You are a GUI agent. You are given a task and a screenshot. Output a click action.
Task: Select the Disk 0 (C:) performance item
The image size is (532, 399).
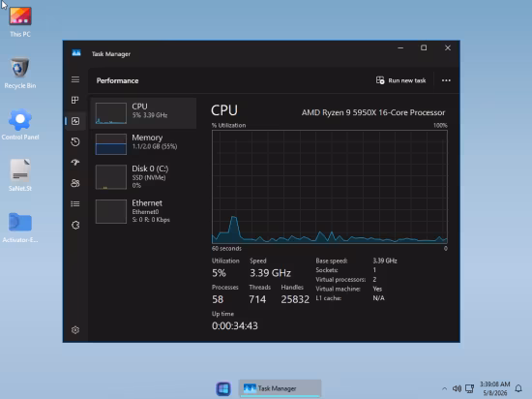click(143, 176)
